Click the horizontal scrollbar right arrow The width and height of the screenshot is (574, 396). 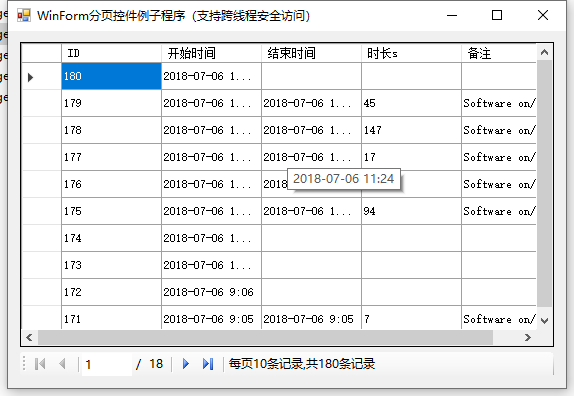(528, 337)
